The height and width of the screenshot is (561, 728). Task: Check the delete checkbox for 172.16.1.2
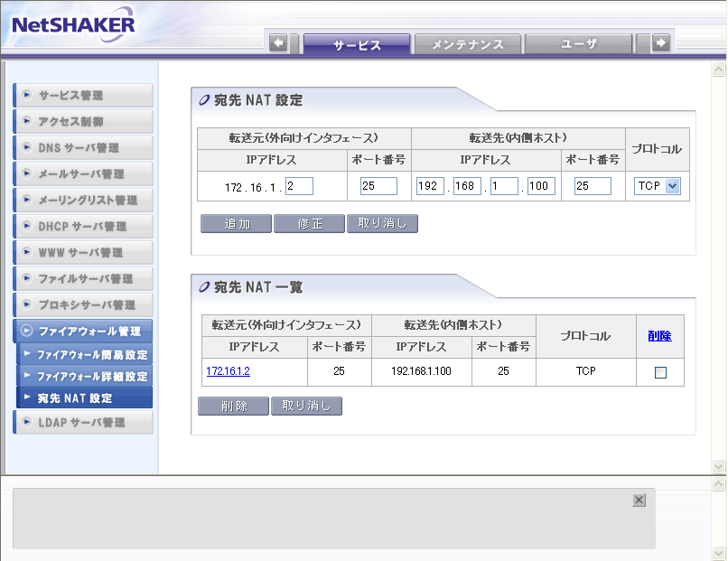pyautogui.click(x=660, y=372)
